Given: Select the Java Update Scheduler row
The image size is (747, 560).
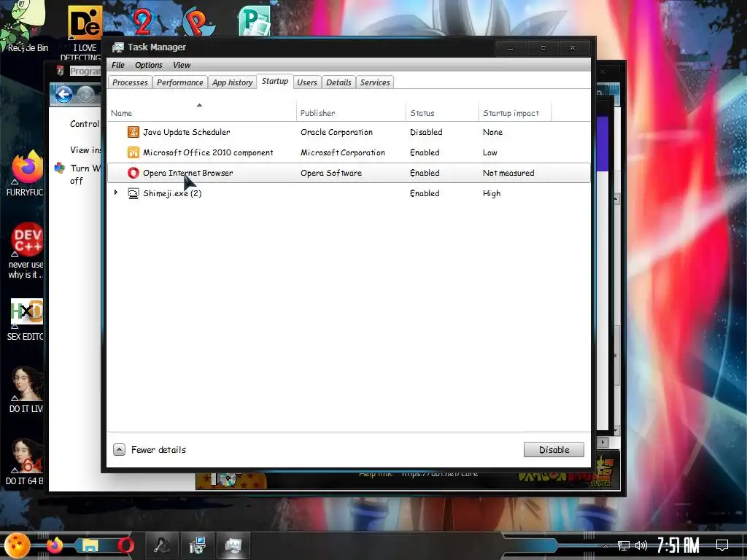Looking at the screenshot, I should pyautogui.click(x=349, y=132).
